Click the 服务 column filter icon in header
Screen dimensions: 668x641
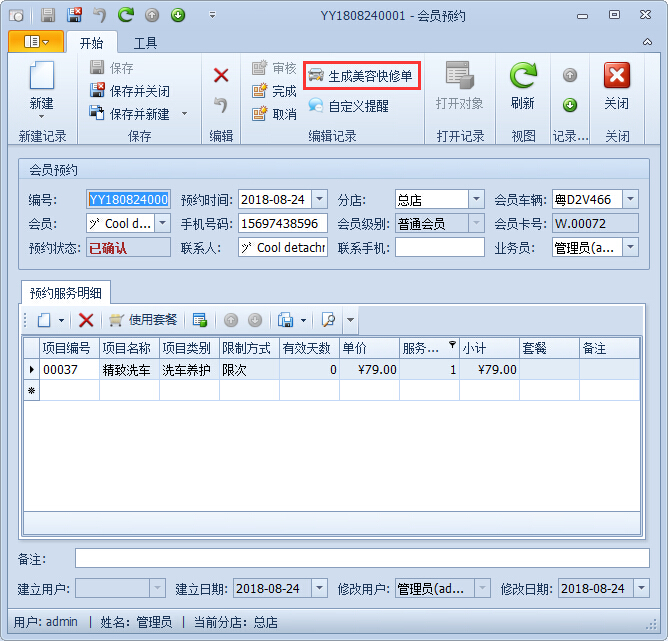pyautogui.click(x=451, y=345)
